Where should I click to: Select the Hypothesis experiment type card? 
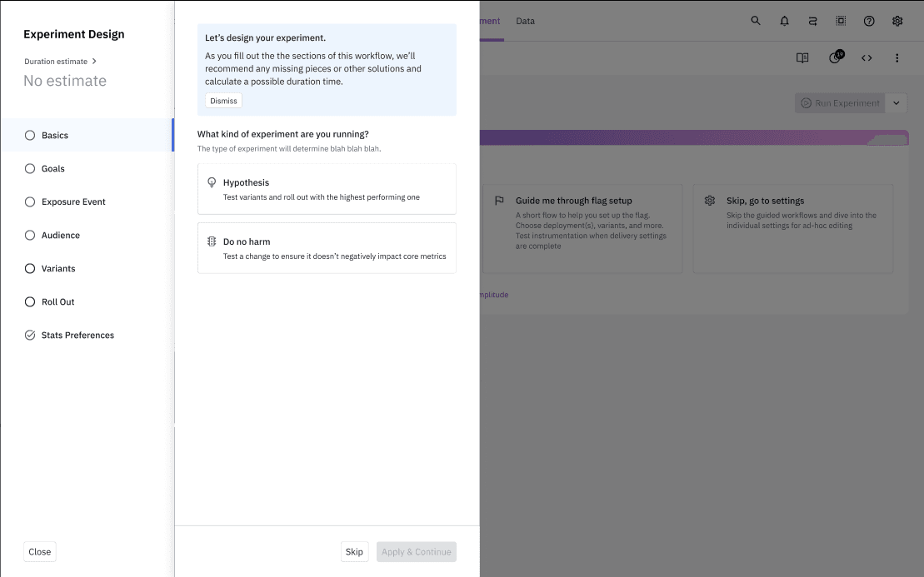click(x=326, y=189)
